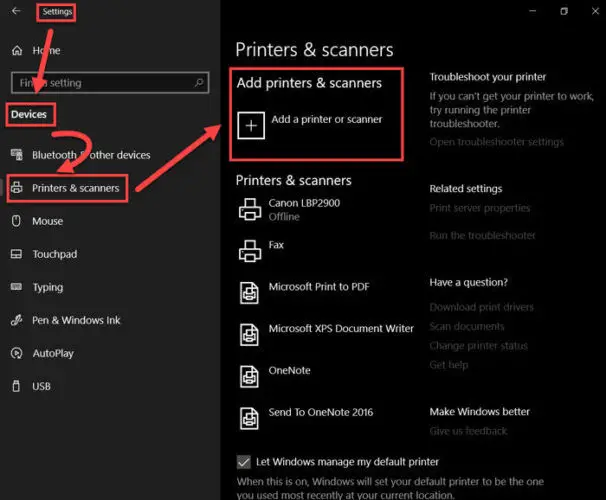
Task: Click Run the troubleshooter link
Action: tap(482, 235)
